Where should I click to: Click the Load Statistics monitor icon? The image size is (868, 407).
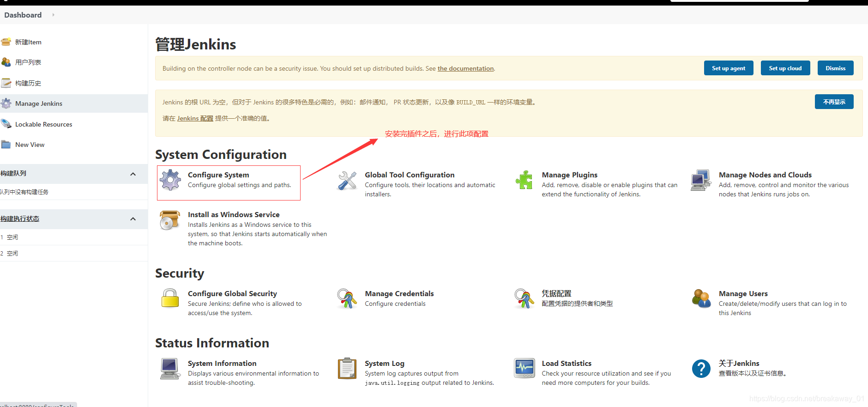[x=524, y=368]
